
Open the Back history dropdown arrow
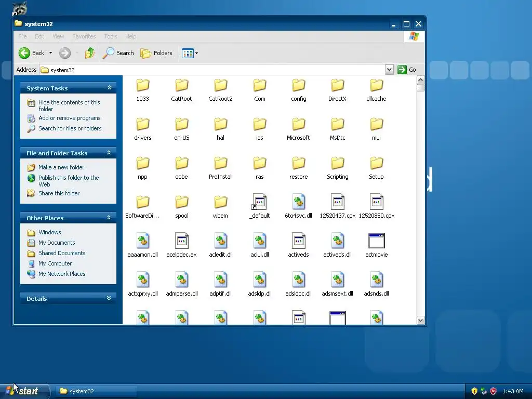click(50, 53)
